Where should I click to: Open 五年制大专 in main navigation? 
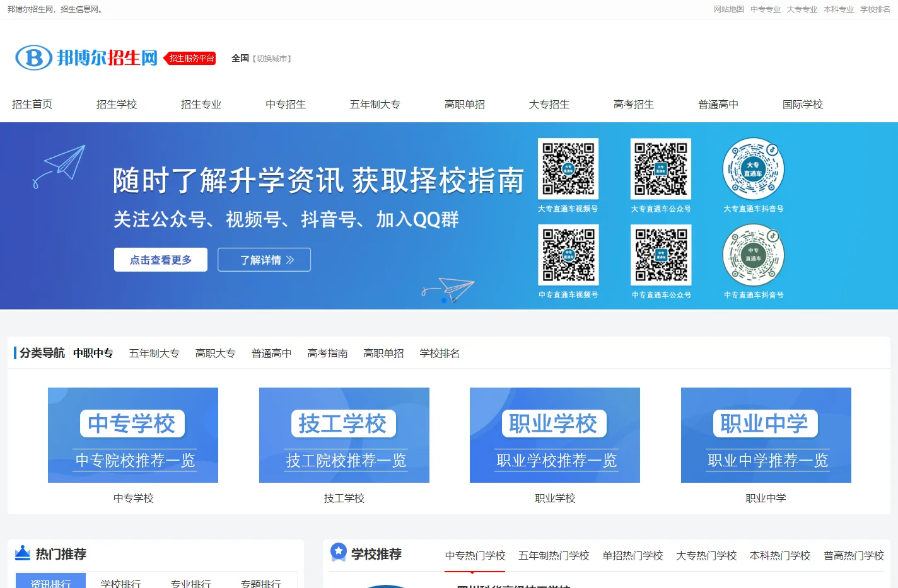click(x=375, y=105)
